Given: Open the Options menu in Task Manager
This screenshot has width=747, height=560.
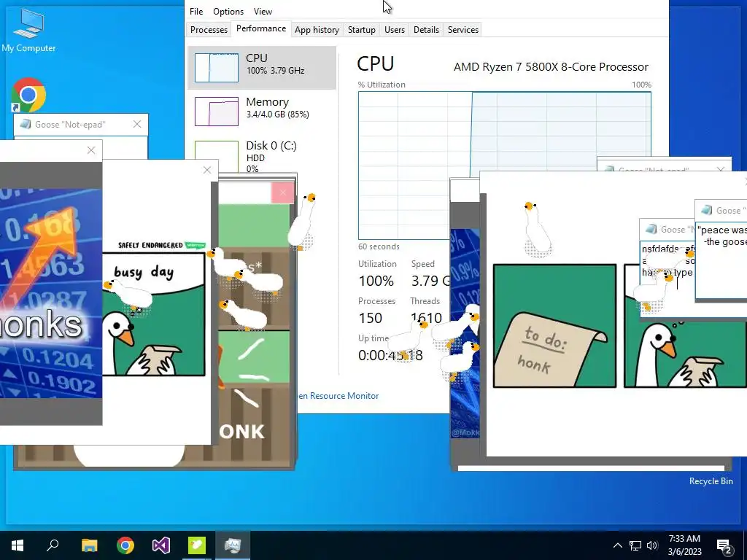Looking at the screenshot, I should [228, 12].
